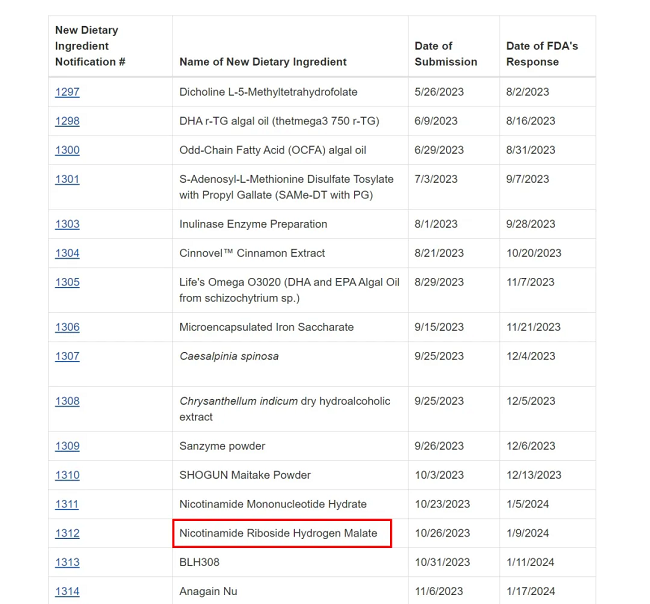Open notification 1298 link
The image size is (650, 604).
[67, 121]
